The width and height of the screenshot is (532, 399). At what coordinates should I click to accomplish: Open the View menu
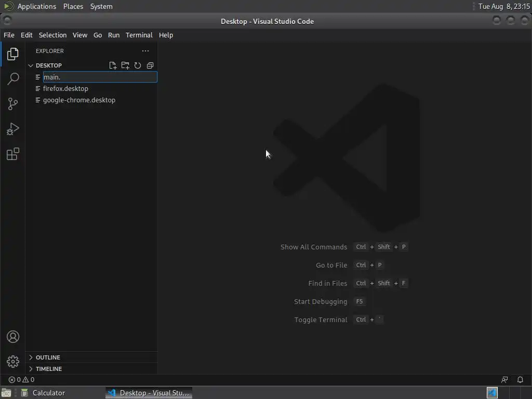(79, 35)
